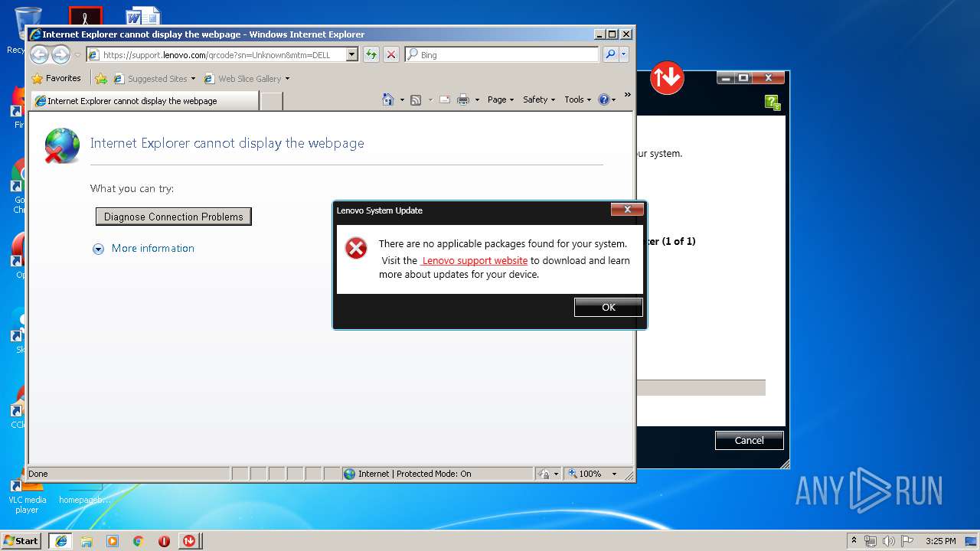Viewport: 980px width, 551px height.
Task: Click the Read Mail envelope icon
Action: coord(445,99)
